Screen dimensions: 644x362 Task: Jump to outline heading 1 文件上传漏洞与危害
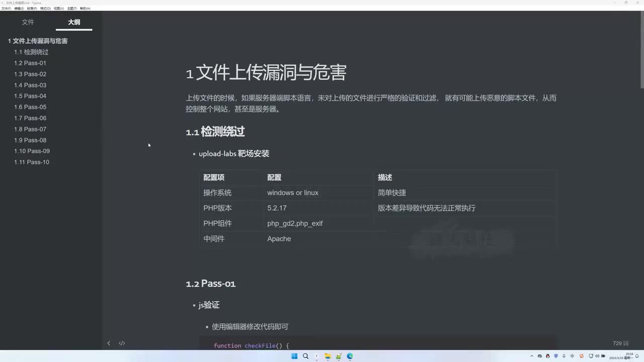(38, 41)
